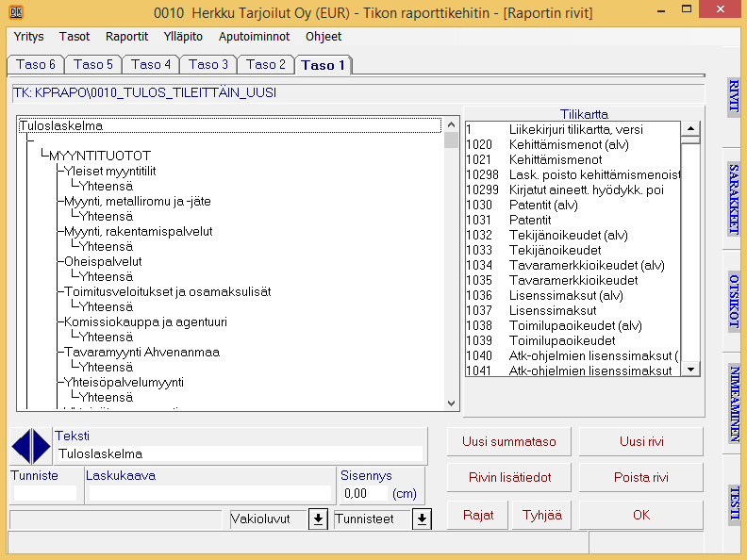Open the SARAKKEET side tab

[734, 199]
